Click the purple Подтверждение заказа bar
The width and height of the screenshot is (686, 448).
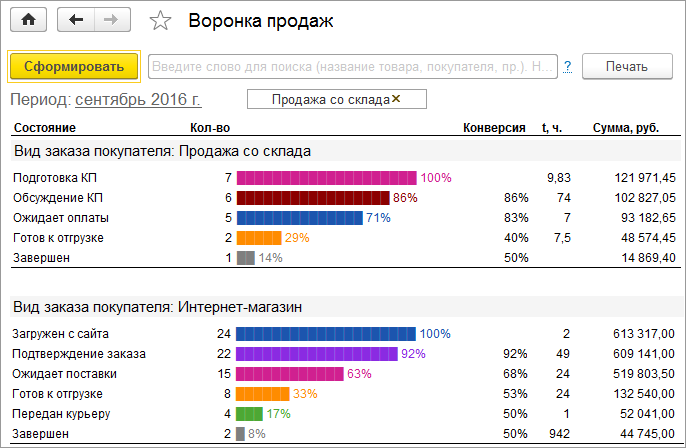click(317, 354)
